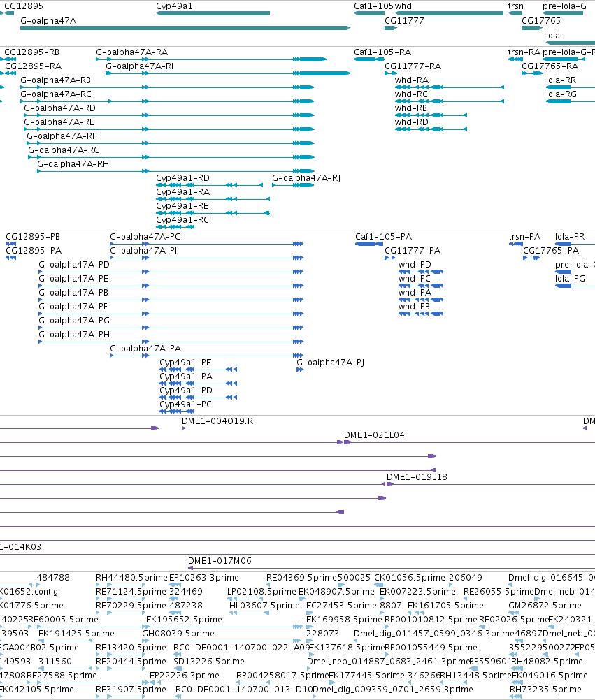Image resolution: width=595 pixels, height=700 pixels.
Task: Select EST RE31907.5prime
Action: point(131,690)
